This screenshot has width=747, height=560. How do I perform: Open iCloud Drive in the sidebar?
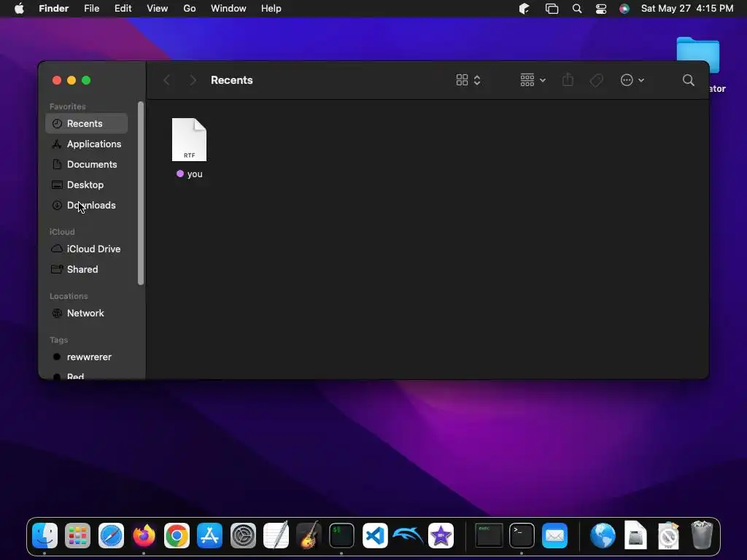point(86,249)
